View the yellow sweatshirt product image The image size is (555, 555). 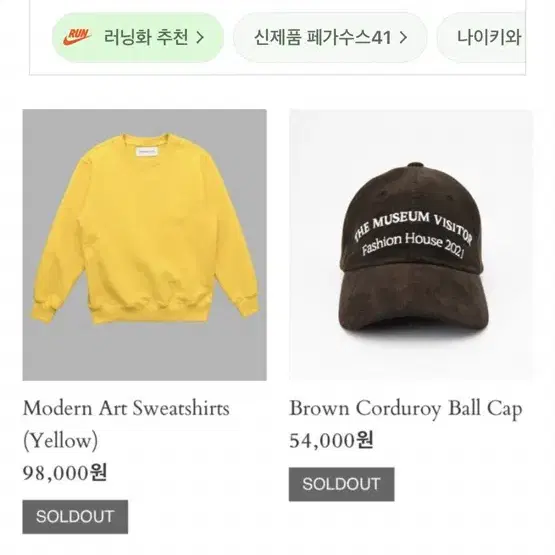pyautogui.click(x=144, y=245)
